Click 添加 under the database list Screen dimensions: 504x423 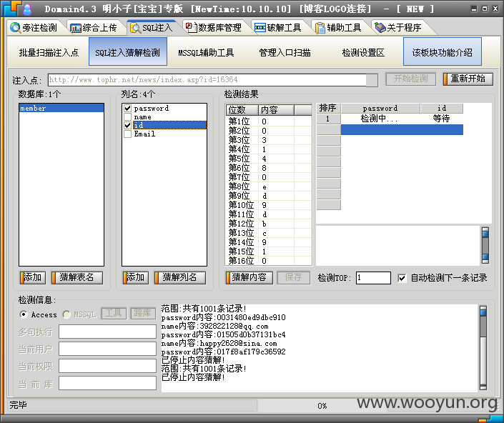(33, 277)
